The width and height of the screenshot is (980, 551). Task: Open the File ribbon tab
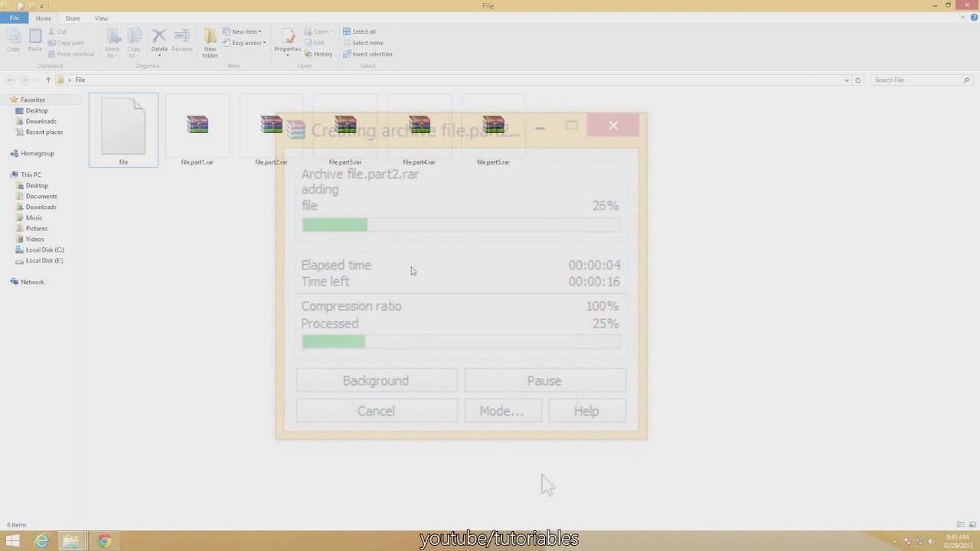15,18
